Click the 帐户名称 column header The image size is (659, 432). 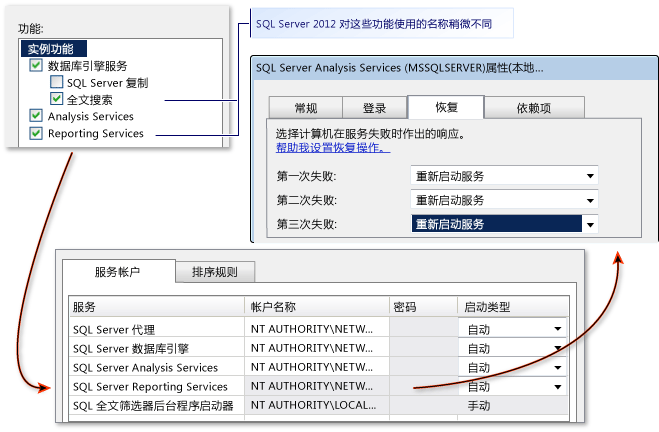coord(317,307)
